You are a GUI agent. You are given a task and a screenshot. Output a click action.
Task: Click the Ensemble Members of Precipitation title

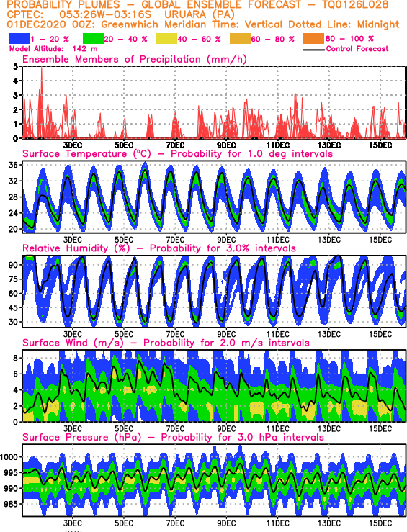135,59
